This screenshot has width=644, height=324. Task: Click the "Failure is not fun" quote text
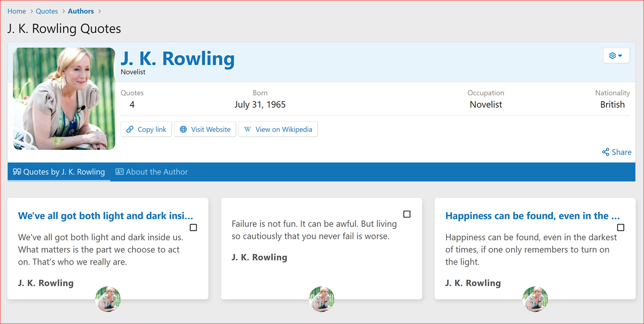[314, 230]
